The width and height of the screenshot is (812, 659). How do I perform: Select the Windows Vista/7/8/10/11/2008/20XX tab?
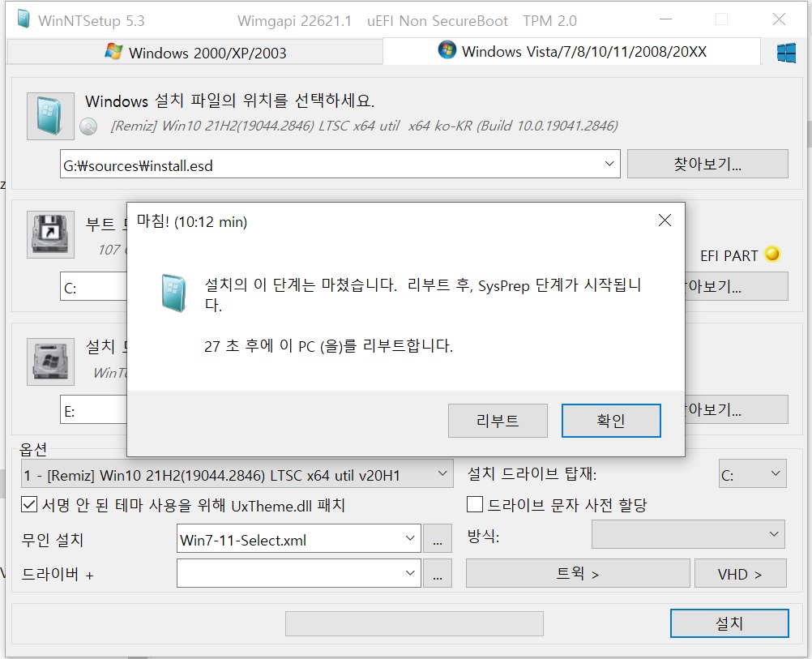pyautogui.click(x=571, y=51)
